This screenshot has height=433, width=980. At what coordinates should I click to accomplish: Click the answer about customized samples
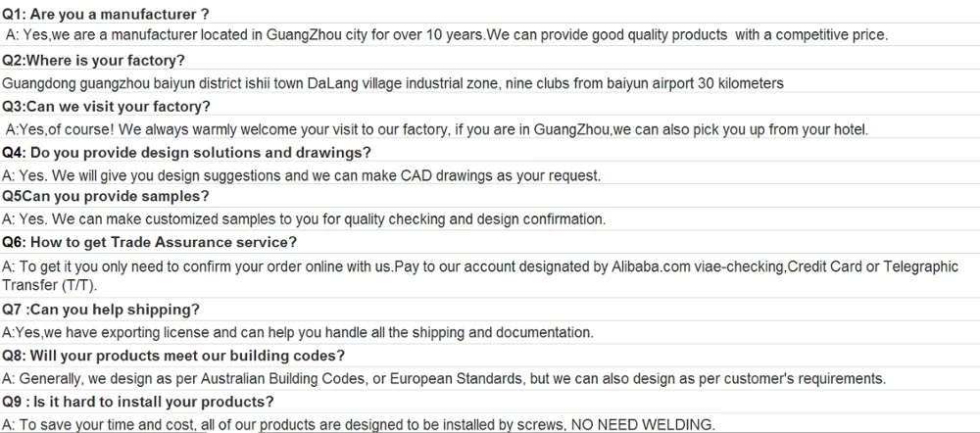(304, 219)
